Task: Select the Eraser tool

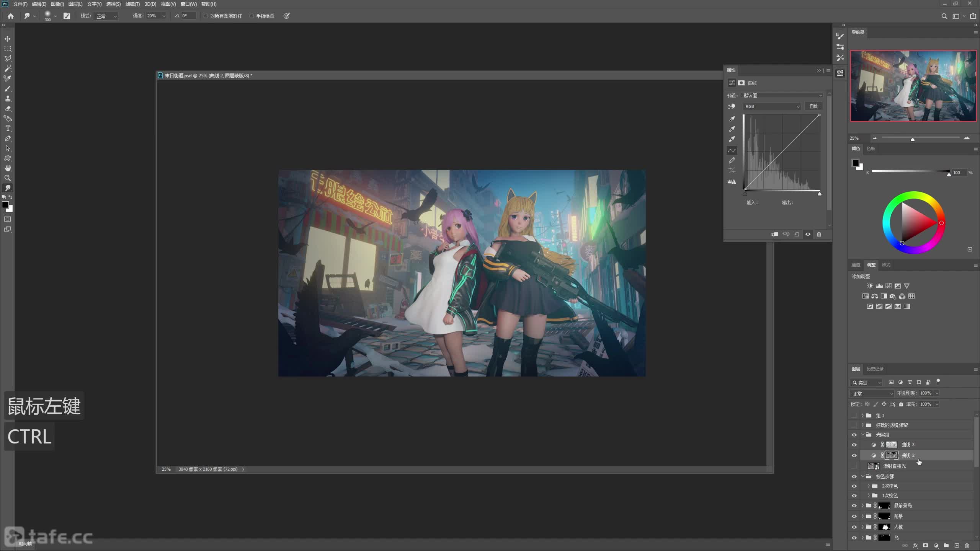Action: (x=8, y=108)
